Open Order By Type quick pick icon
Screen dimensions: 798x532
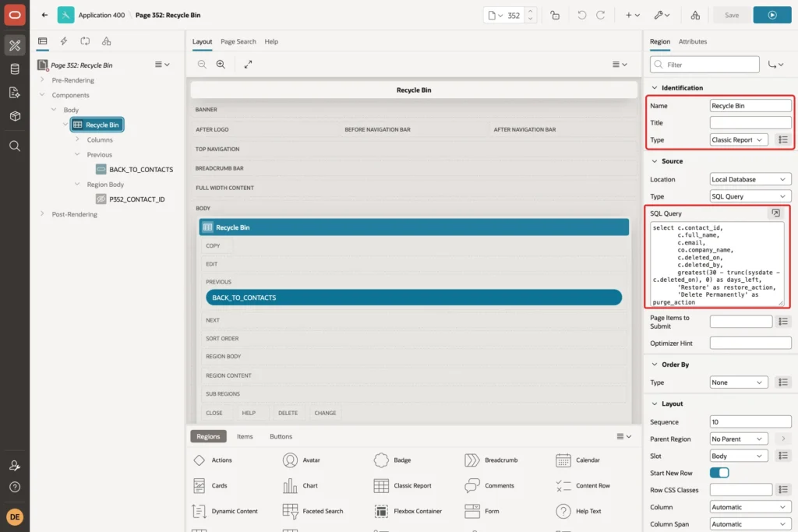pyautogui.click(x=783, y=382)
